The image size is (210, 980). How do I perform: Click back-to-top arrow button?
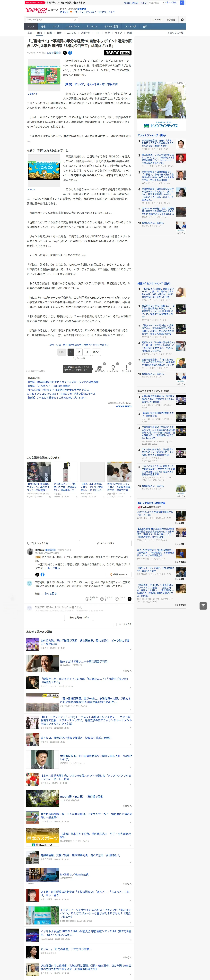pyautogui.click(x=203, y=606)
